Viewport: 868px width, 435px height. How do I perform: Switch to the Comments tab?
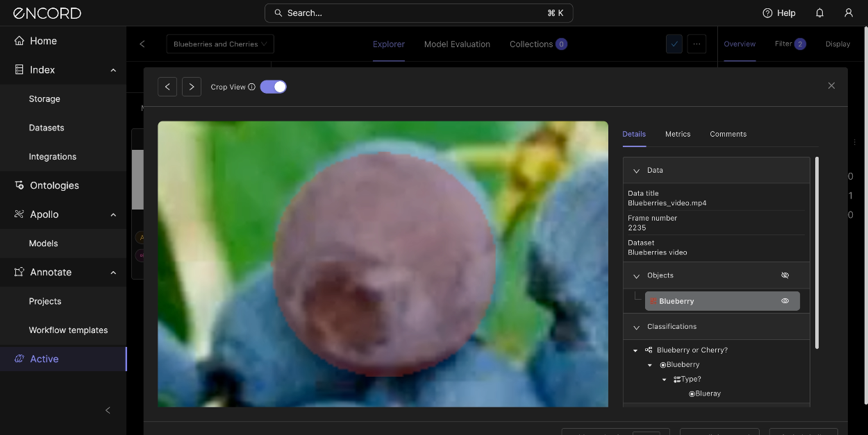pyautogui.click(x=728, y=134)
